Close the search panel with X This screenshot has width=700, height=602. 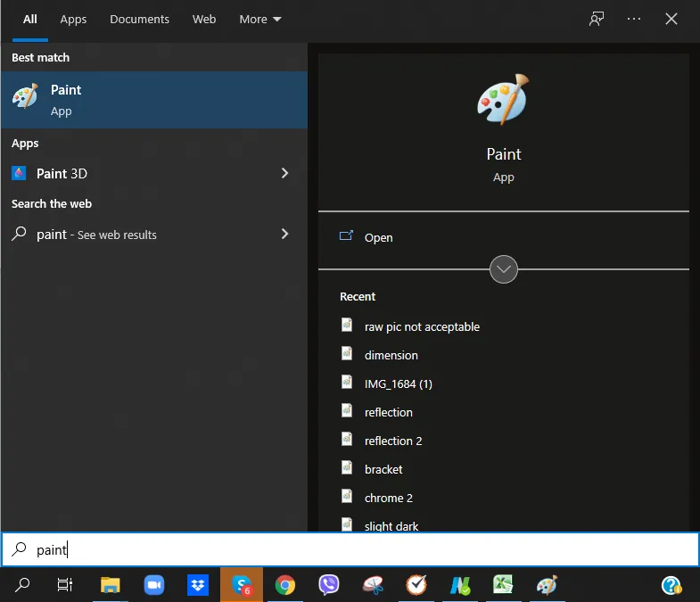pos(671,19)
